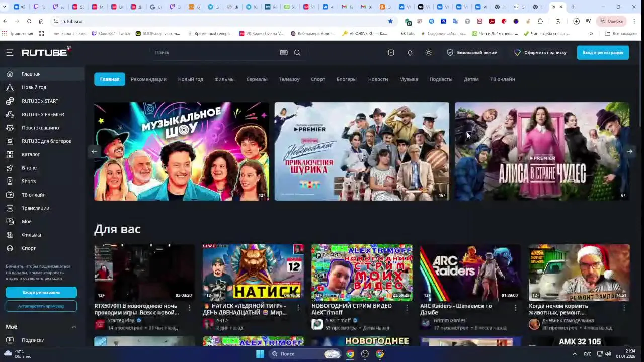Open Shorts in the sidebar
This screenshot has width=644, height=362.
pyautogui.click(x=42, y=181)
